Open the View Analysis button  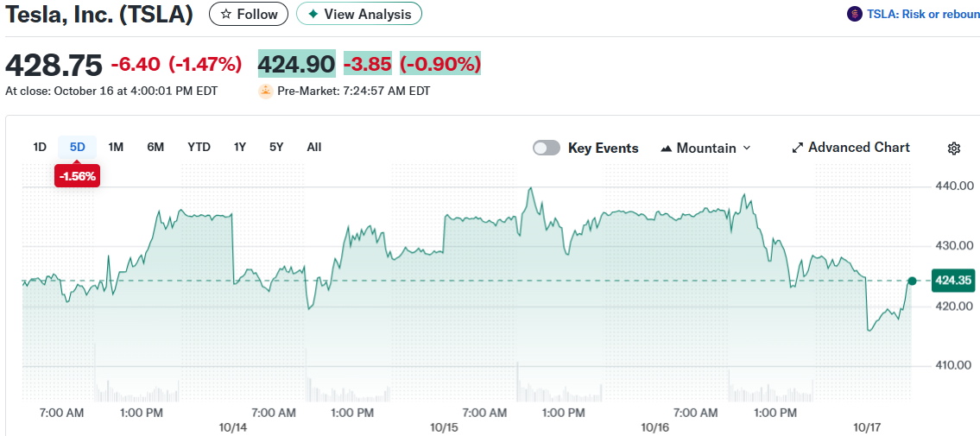click(359, 14)
